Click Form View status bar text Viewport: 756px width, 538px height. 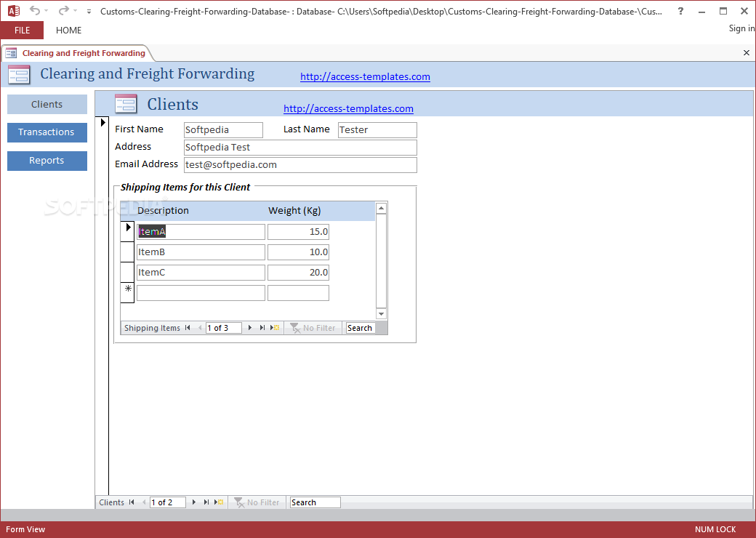pyautogui.click(x=25, y=529)
